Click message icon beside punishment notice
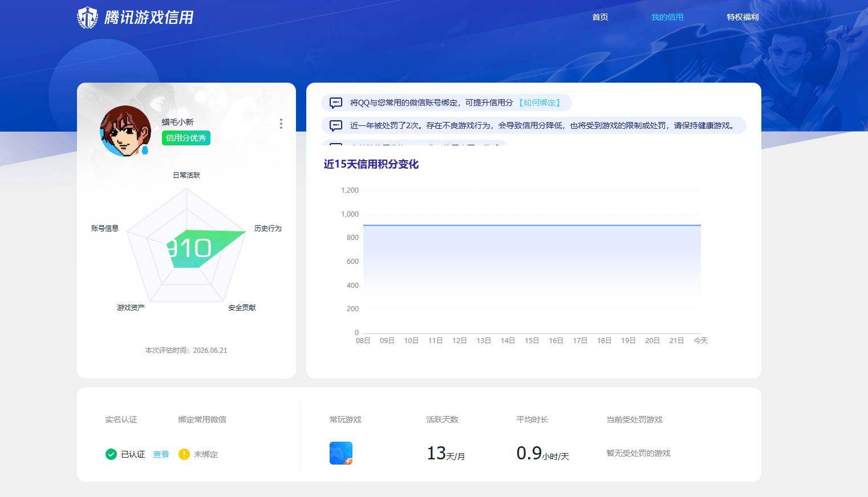Viewport: 868px width, 497px height. (x=336, y=125)
